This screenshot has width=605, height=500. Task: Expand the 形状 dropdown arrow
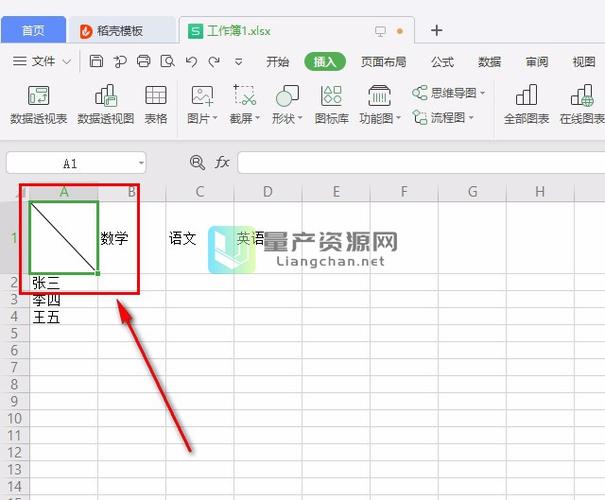[x=300, y=118]
